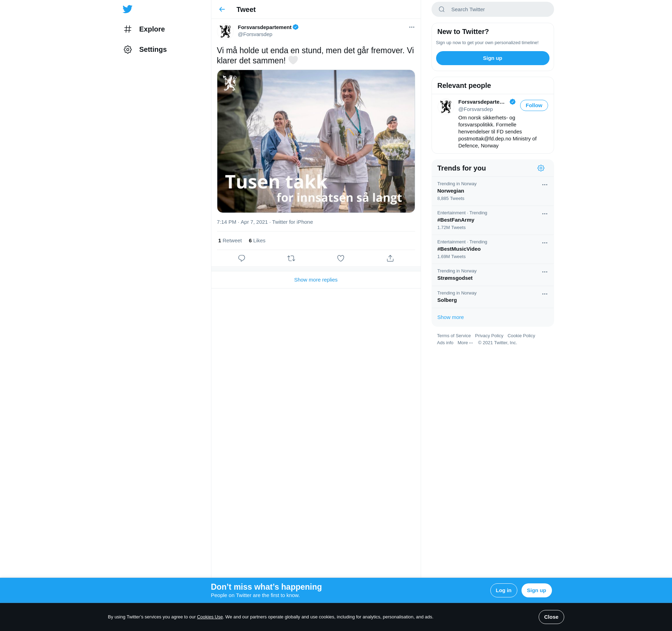Viewport: 672px width, 631px height.
Task: Follow the Forsvarsdepartement account
Action: click(534, 105)
